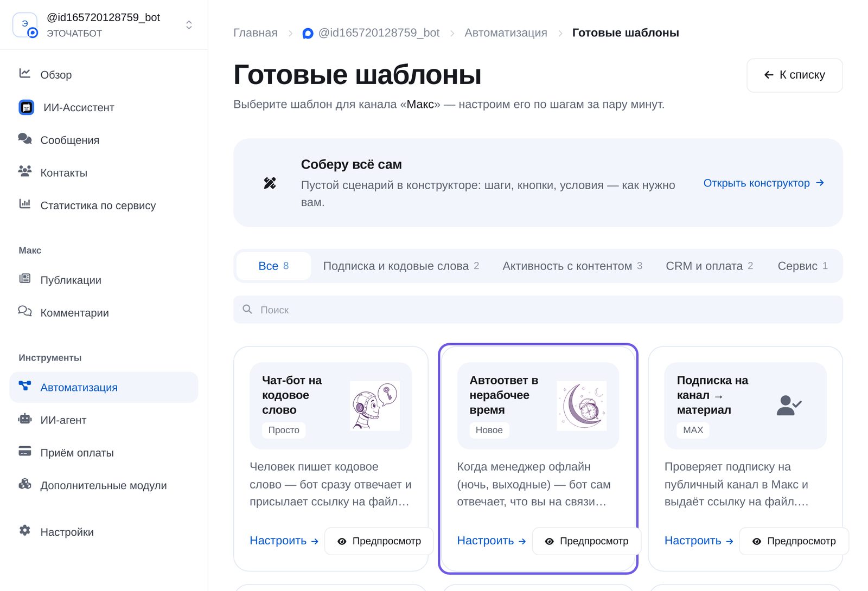Click the Статистика по сервису bar chart icon
Screen dimensions: 868x591
[x=25, y=204]
